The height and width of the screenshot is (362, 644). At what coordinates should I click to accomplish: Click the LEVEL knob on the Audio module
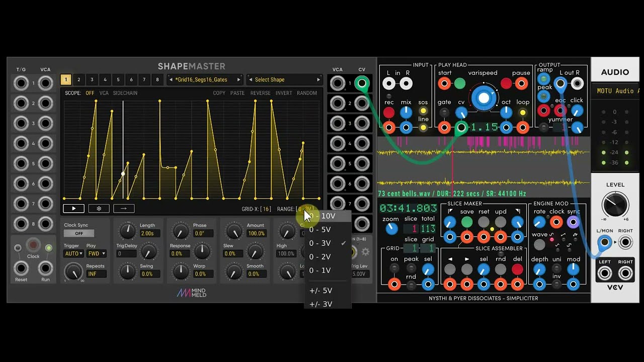tap(615, 204)
